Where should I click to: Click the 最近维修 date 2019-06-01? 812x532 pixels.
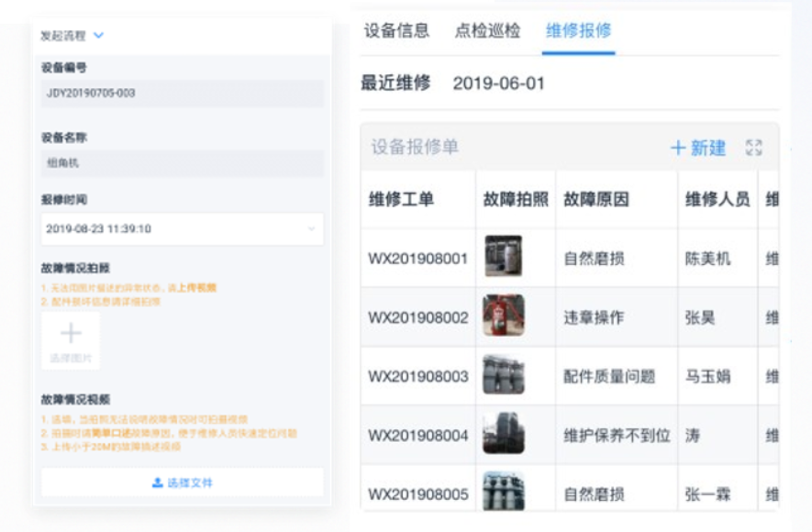(x=499, y=83)
